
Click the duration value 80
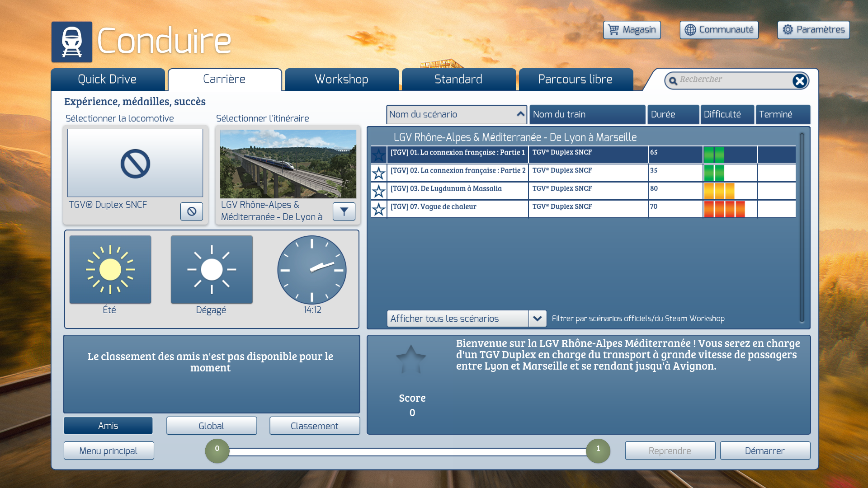pyautogui.click(x=654, y=188)
